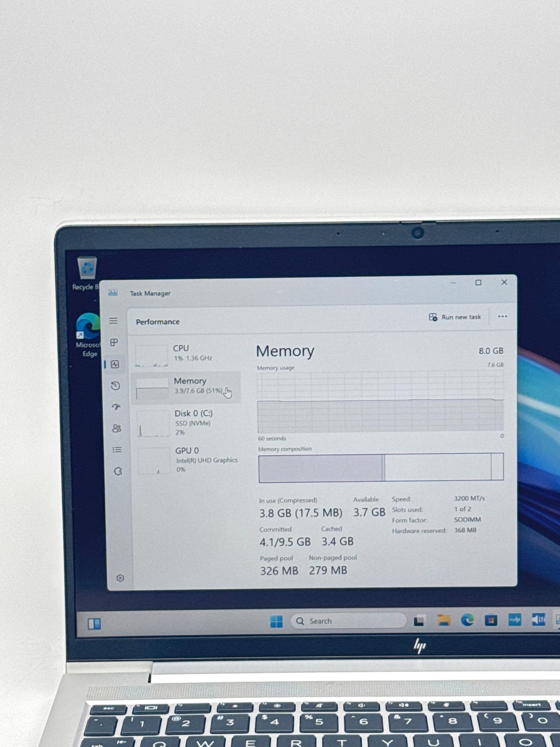Select the CPU performance entry
Image resolution: width=560 pixels, height=747 pixels.
coord(186,354)
